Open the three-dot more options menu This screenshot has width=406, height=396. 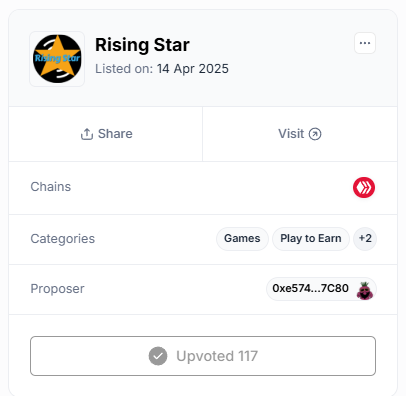(x=365, y=43)
